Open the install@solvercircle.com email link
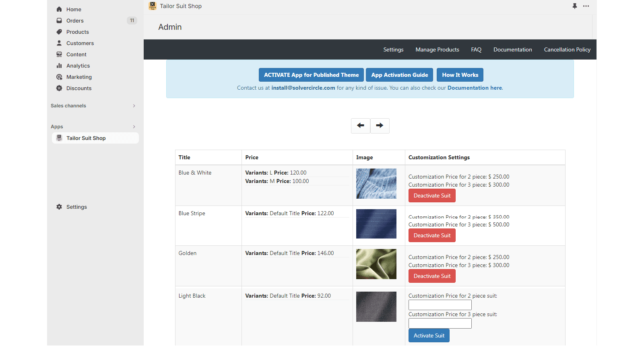This screenshot has height=362, width=644. pyautogui.click(x=303, y=88)
